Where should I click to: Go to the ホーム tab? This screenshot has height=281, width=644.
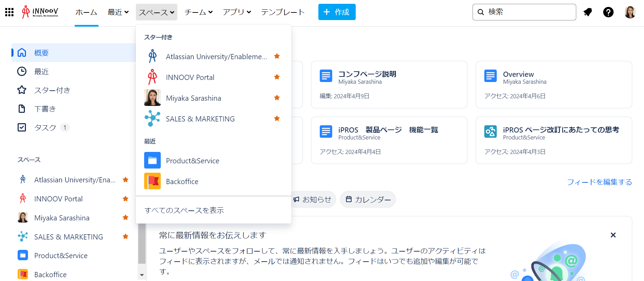point(86,12)
